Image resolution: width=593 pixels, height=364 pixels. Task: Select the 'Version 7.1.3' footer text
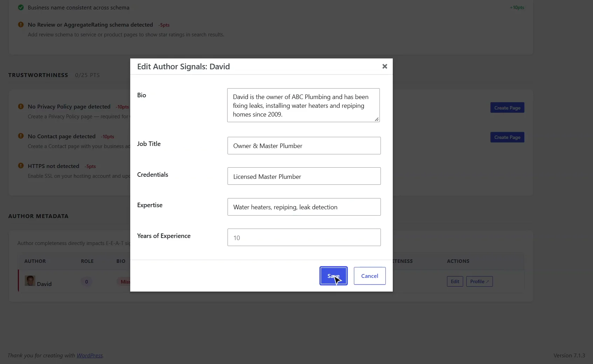[x=569, y=355]
